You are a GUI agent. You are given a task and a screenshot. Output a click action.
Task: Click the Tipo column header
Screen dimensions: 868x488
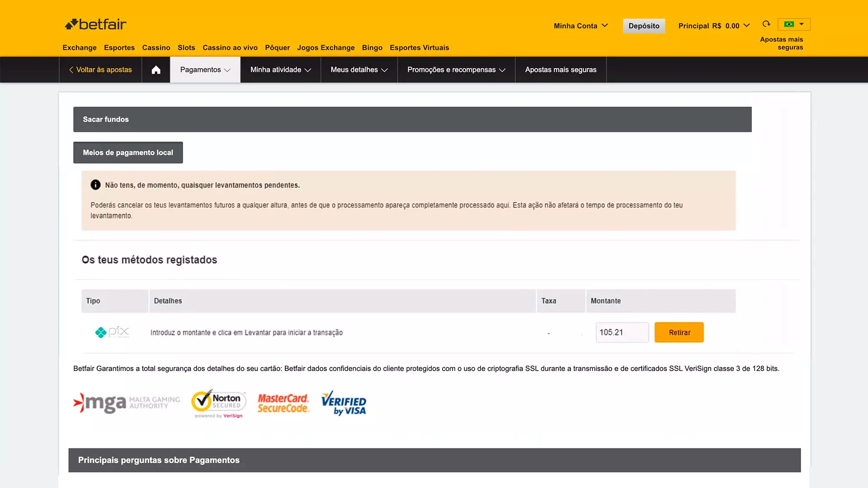coord(115,301)
